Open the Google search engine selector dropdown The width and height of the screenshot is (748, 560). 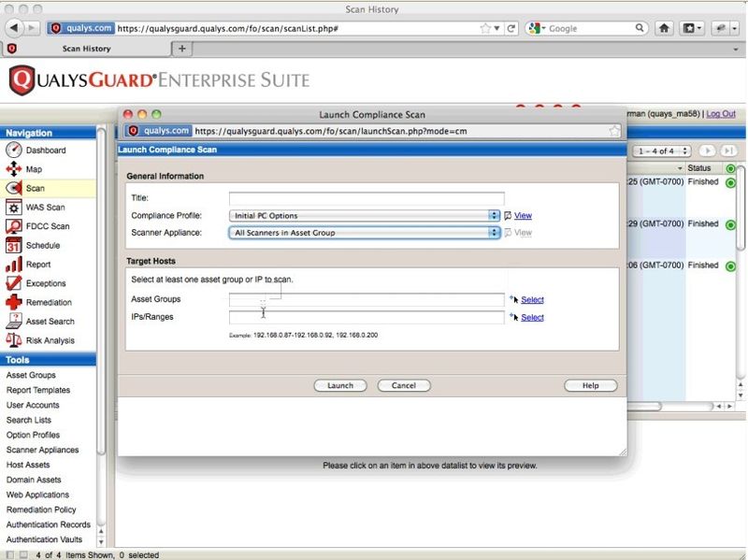click(x=536, y=28)
